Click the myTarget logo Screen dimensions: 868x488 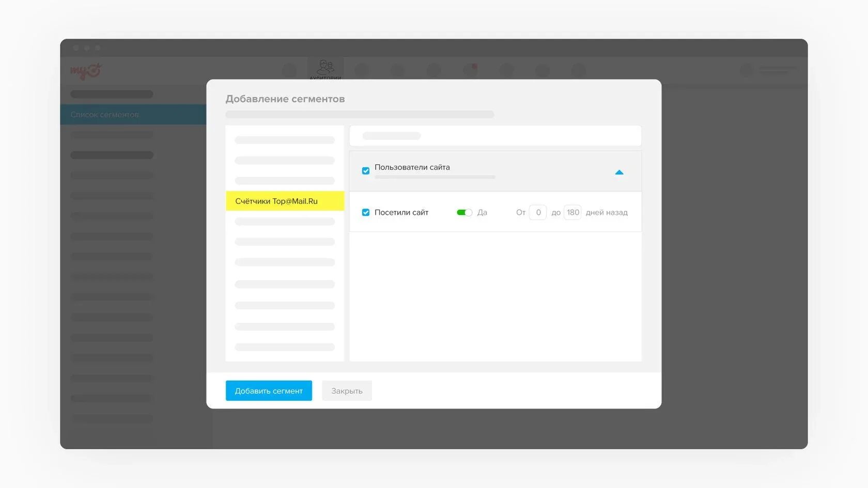pyautogui.click(x=86, y=71)
